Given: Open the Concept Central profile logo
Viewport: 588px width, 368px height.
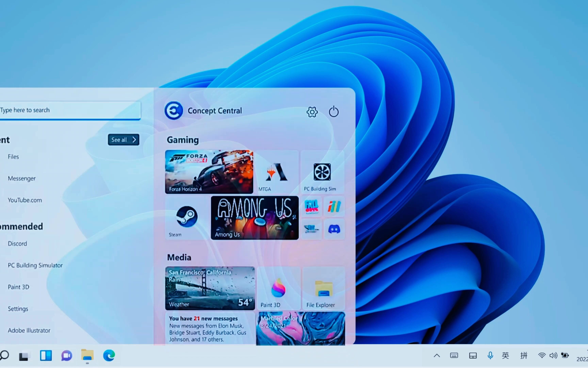Looking at the screenshot, I should 174,111.
